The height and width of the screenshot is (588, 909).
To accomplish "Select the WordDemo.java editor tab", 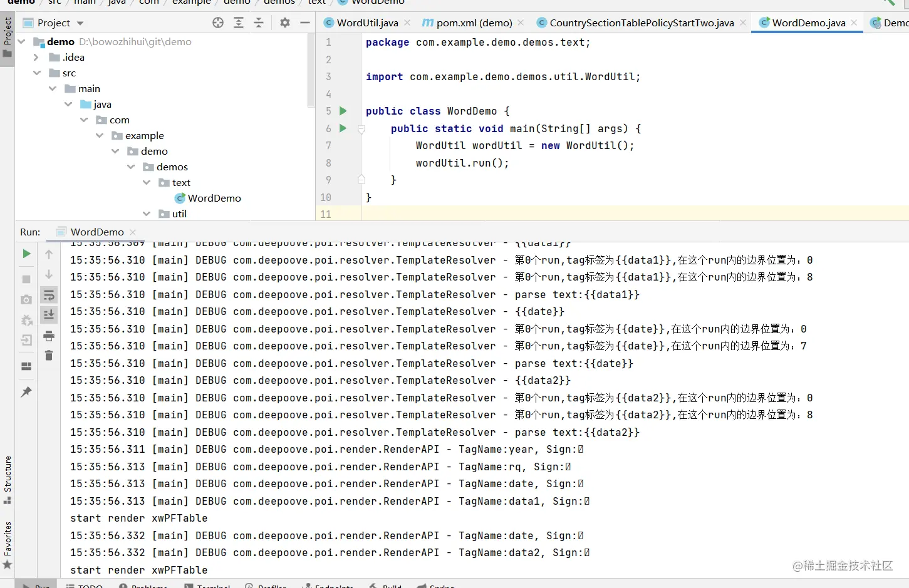I will click(x=808, y=23).
